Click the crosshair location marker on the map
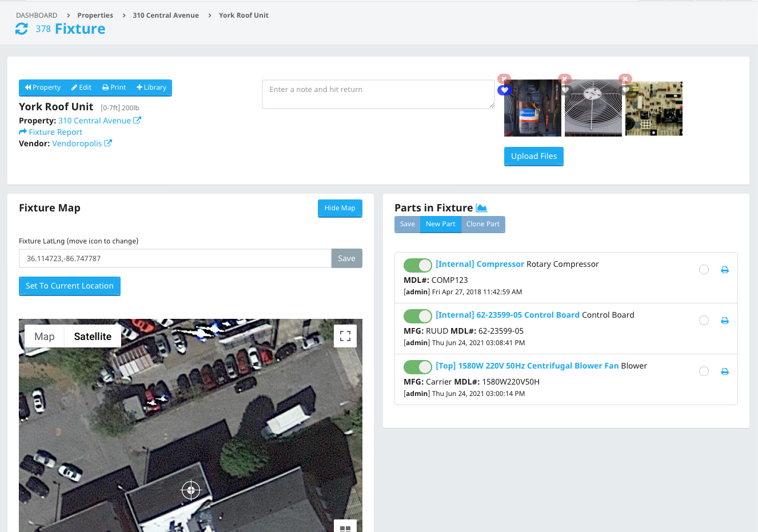 coord(191,490)
